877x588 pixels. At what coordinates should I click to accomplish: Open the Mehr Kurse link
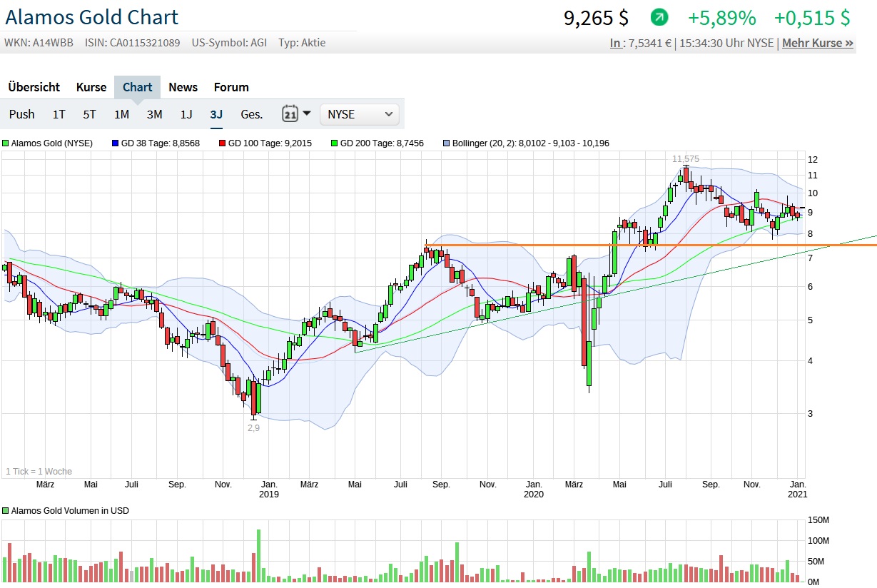point(817,43)
